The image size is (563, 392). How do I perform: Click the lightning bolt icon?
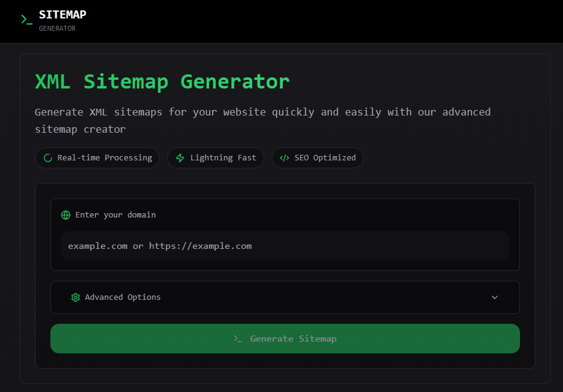(x=180, y=158)
